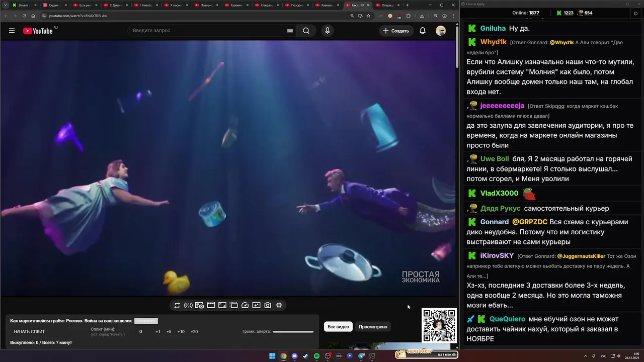Click the speedometer playback speed icon

pos(245,305)
